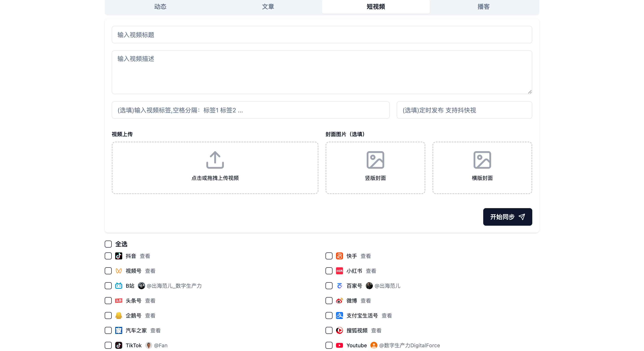
Task: Click the video upload arrow icon
Action: [215, 160]
